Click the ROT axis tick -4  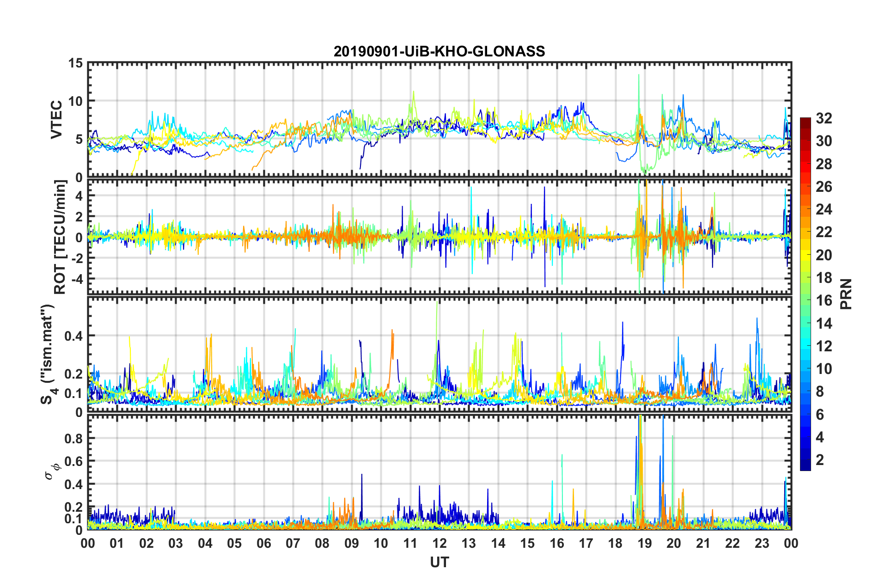click(77, 280)
